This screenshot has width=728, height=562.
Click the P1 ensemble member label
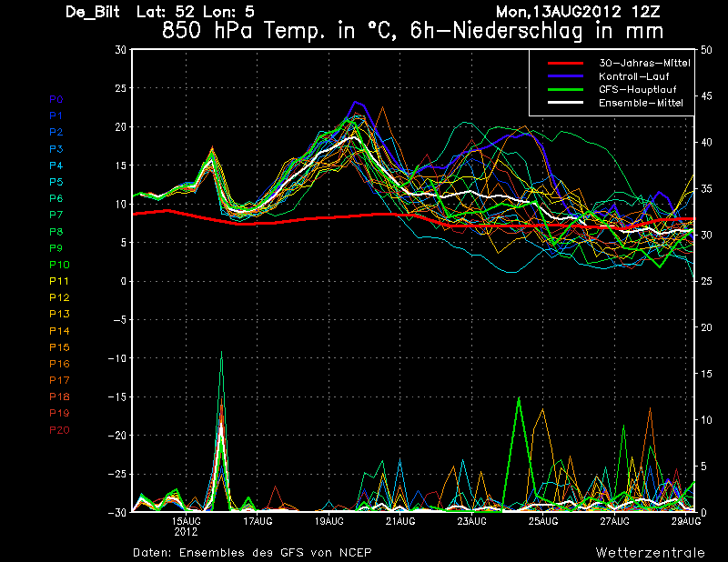56,115
